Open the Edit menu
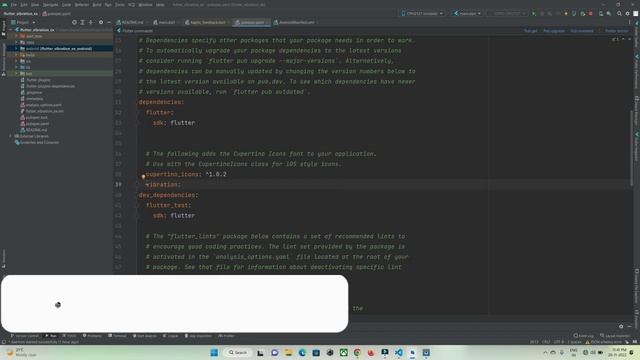 tap(24, 5)
